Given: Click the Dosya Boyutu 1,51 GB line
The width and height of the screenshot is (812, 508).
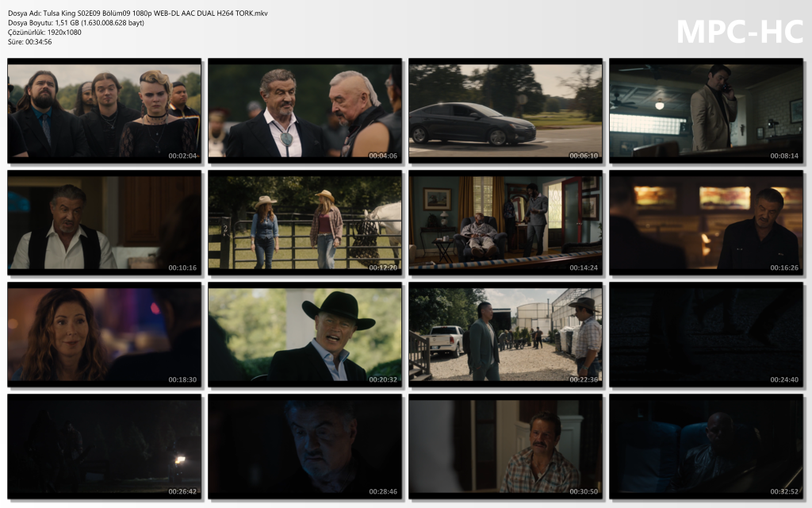Looking at the screenshot, I should click(x=76, y=23).
